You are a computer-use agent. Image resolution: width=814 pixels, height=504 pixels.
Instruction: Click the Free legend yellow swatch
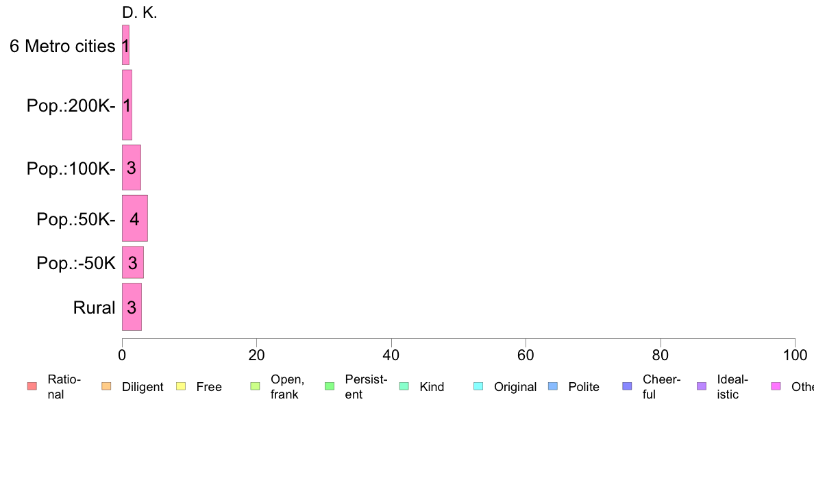tap(181, 386)
